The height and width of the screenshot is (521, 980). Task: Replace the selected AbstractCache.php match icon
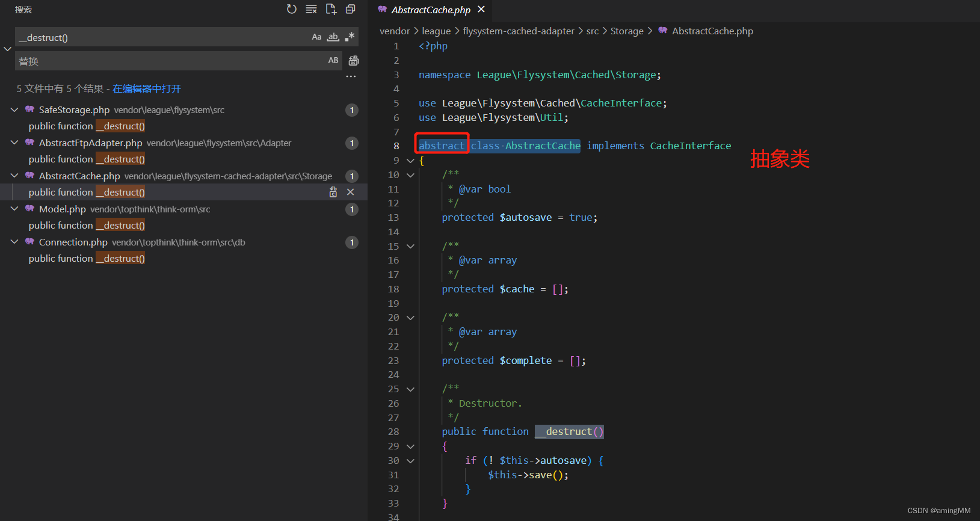click(333, 192)
